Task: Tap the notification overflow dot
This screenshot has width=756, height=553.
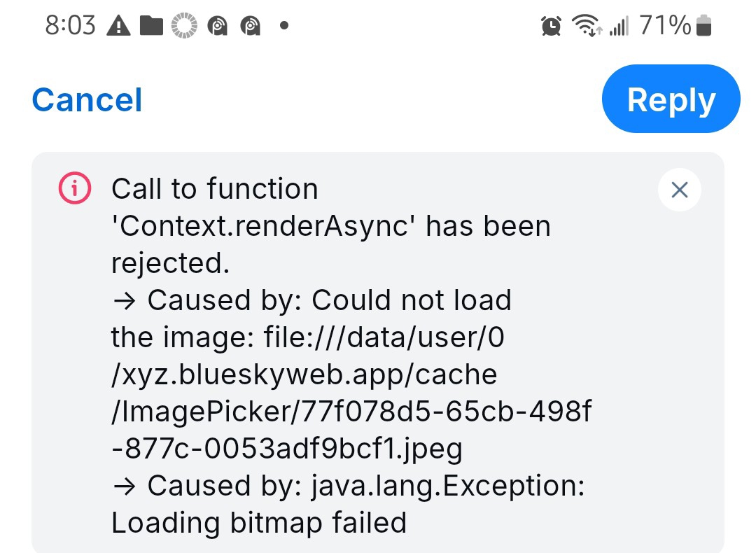Action: pyautogui.click(x=283, y=27)
